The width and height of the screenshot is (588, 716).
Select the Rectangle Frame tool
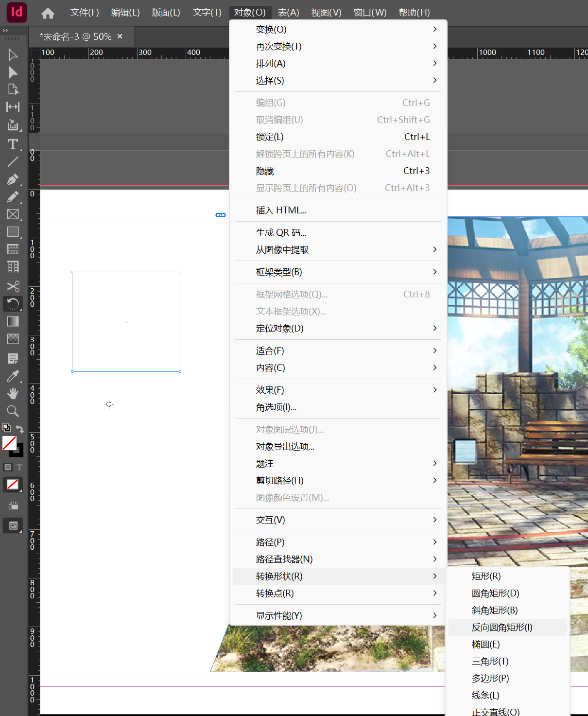point(13,214)
